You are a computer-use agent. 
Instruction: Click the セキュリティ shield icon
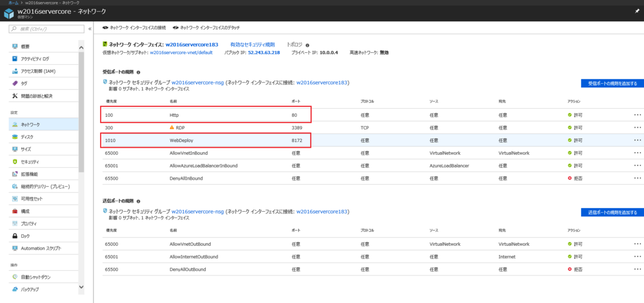pos(15,162)
